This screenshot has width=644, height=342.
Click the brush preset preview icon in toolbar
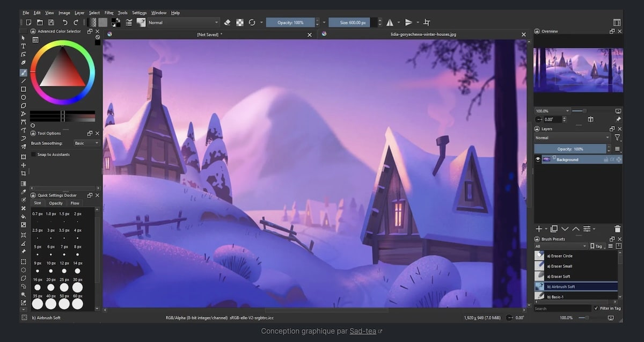141,23
